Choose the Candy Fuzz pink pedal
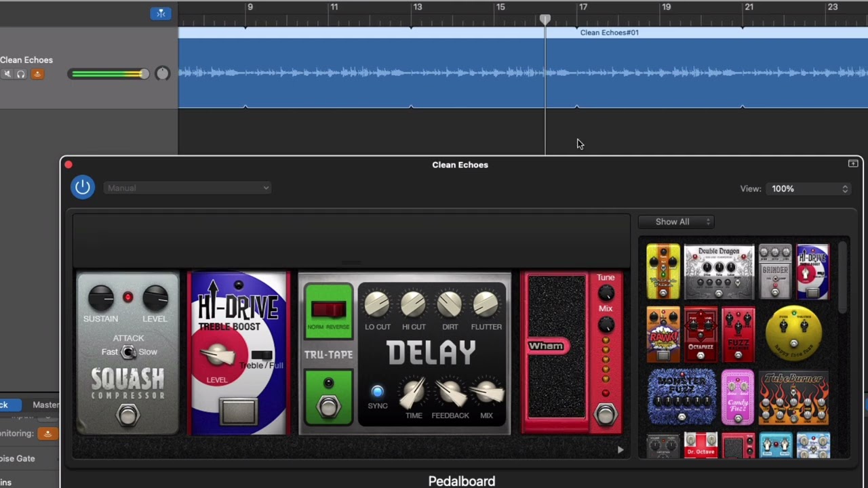 (737, 397)
